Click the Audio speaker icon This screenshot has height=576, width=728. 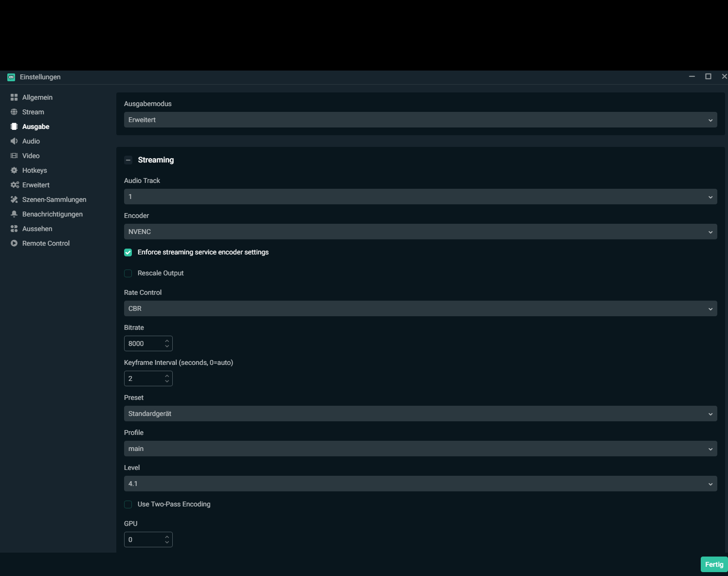pyautogui.click(x=14, y=141)
